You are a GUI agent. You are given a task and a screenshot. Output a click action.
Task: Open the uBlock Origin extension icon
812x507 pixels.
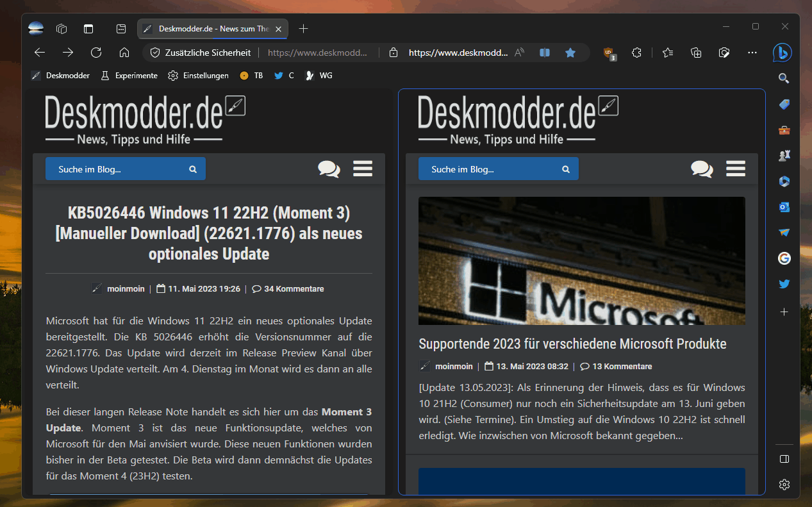[609, 53]
